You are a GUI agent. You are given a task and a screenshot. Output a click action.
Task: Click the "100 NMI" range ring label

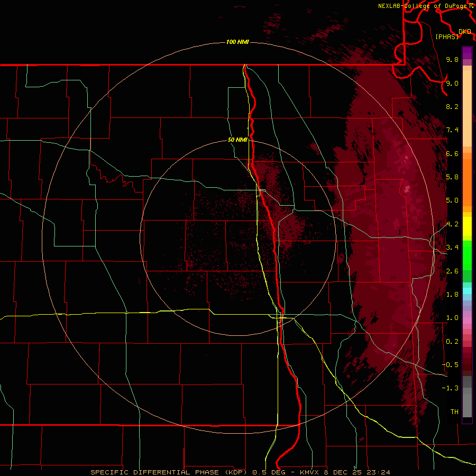[x=237, y=42]
